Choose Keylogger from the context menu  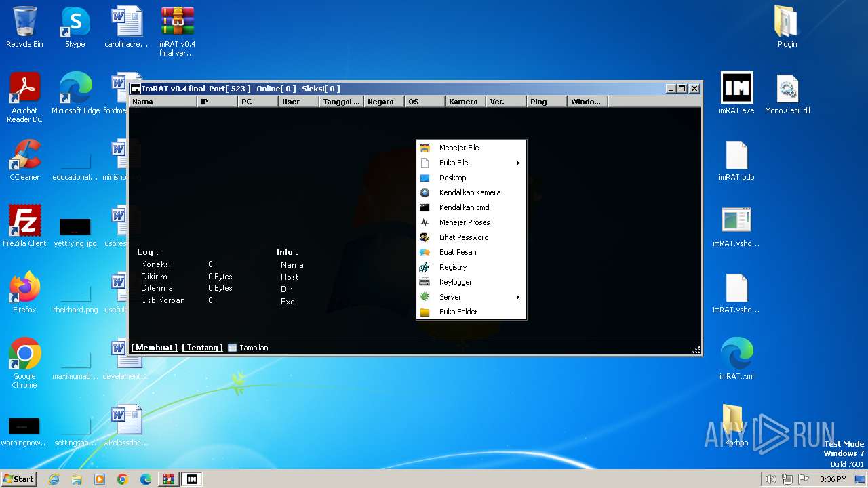click(x=471, y=282)
